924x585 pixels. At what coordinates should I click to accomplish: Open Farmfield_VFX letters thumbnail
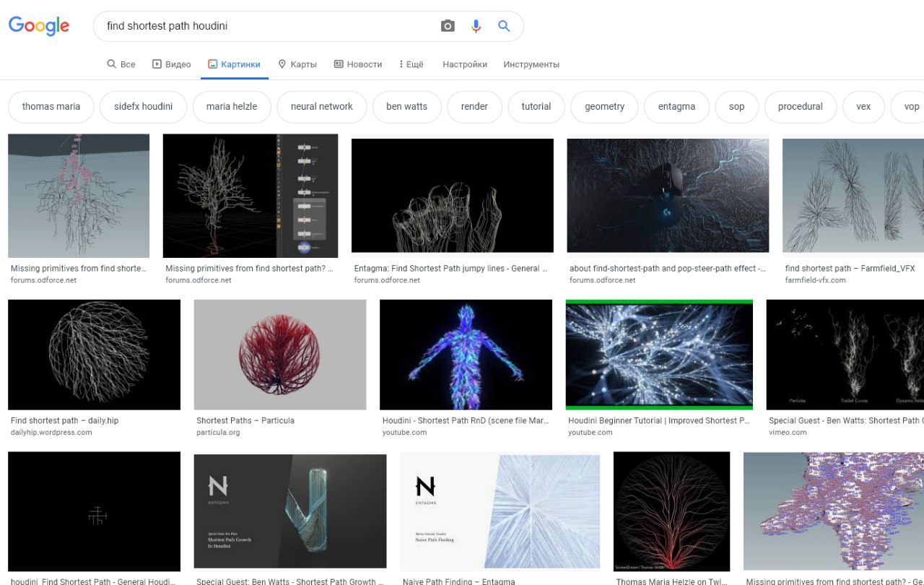pos(853,196)
